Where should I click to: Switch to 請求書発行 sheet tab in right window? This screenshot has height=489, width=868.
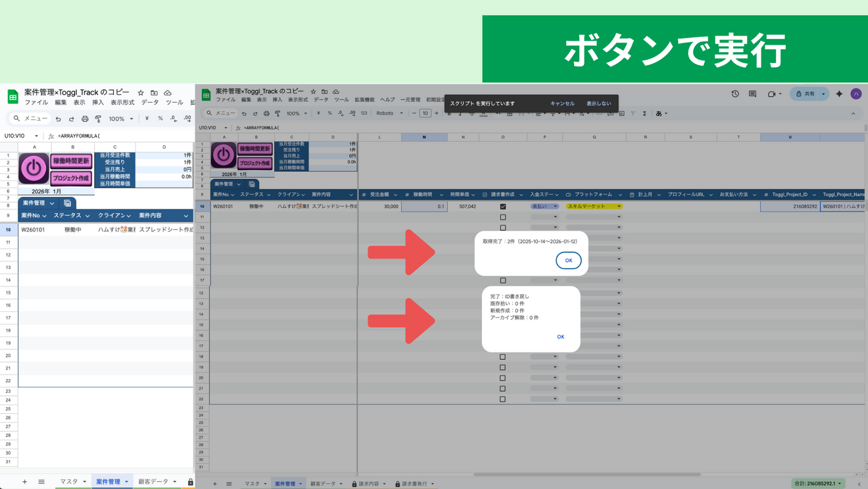point(414,484)
